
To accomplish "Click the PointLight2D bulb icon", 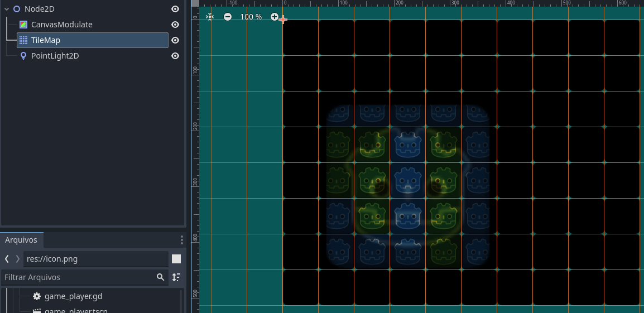I will [x=23, y=56].
